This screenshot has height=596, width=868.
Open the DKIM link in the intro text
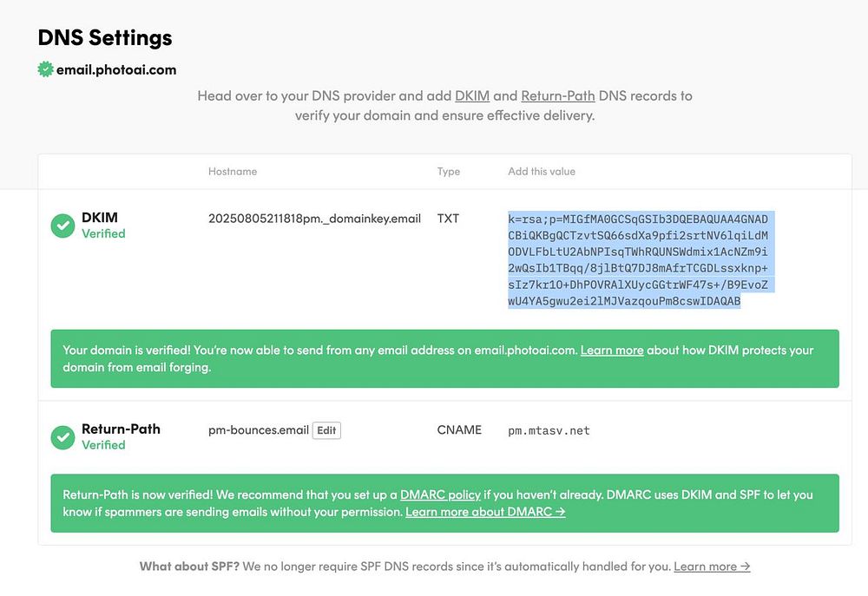pyautogui.click(x=472, y=95)
